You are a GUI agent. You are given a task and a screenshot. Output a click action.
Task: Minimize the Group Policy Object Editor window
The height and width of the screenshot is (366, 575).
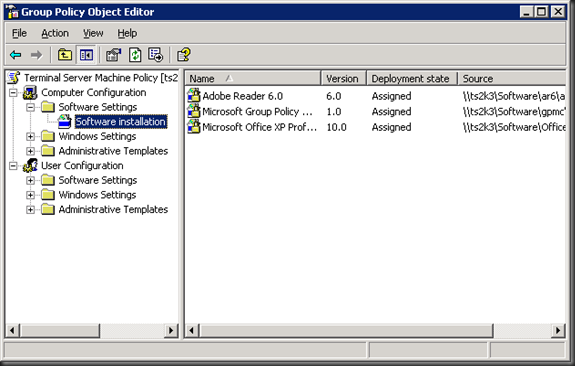coord(526,12)
